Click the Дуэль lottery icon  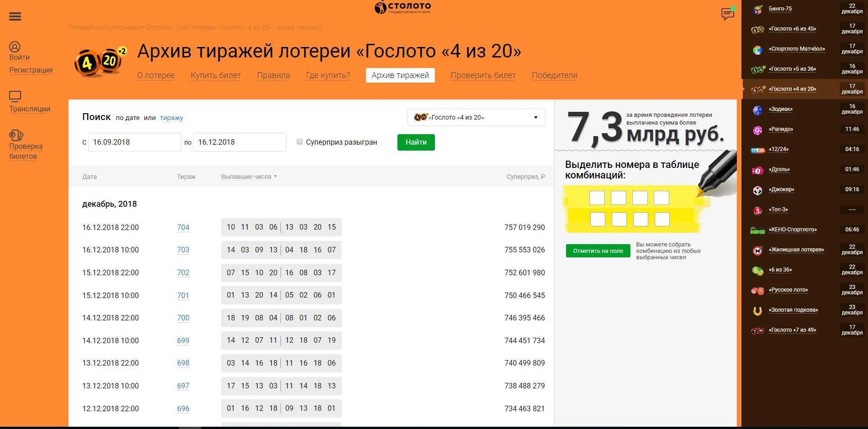coord(758,171)
